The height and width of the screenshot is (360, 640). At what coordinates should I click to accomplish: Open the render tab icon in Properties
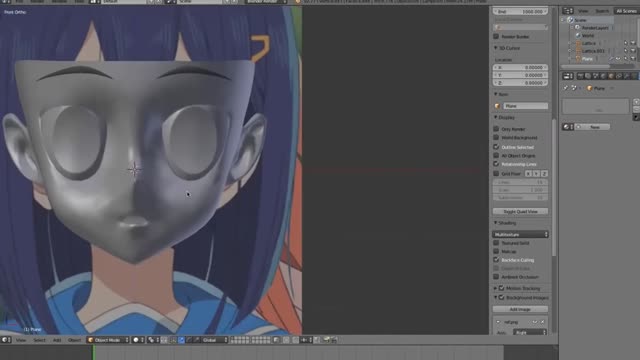click(x=580, y=76)
